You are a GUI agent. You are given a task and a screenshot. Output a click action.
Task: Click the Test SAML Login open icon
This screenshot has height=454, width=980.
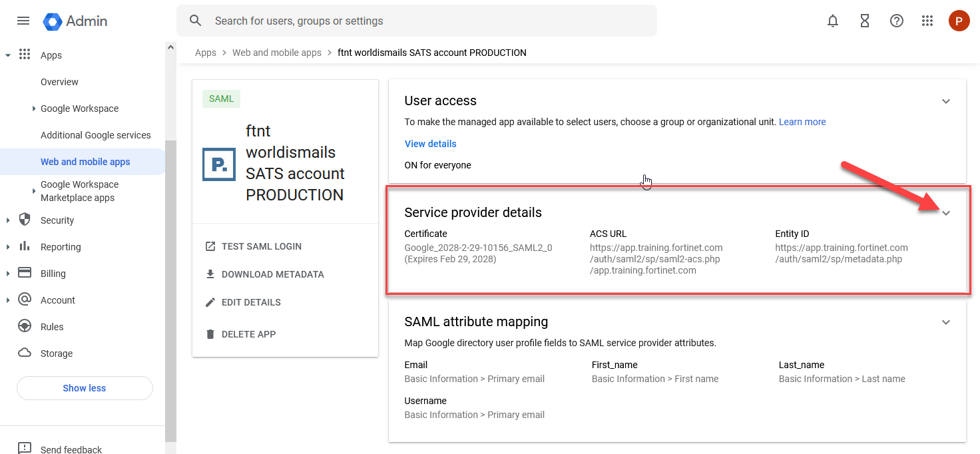pyautogui.click(x=210, y=246)
